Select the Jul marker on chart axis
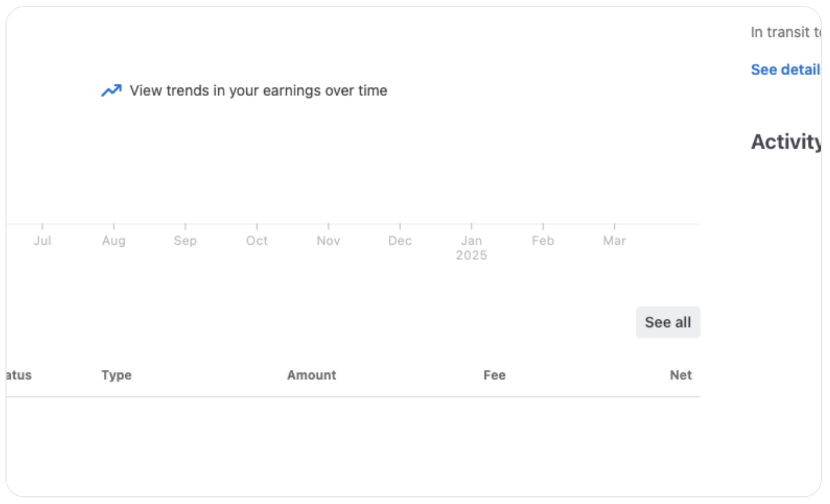830x504 pixels. (x=42, y=241)
